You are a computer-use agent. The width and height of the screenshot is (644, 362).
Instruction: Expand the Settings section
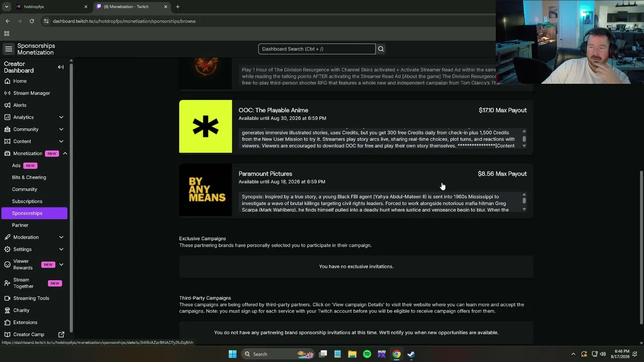click(x=61, y=249)
